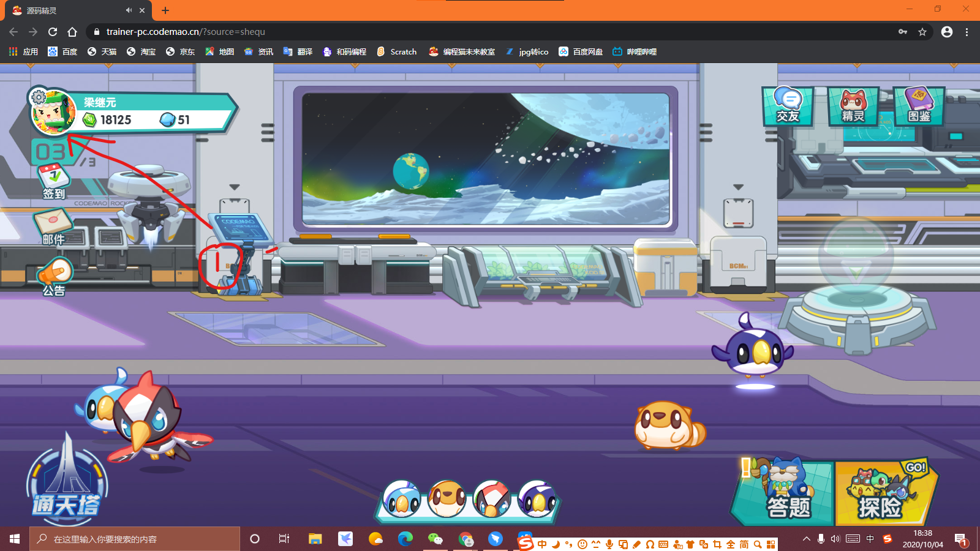This screenshot has height=551, width=980.
Task: Click the glowing teleporter pod
Action: click(856, 288)
